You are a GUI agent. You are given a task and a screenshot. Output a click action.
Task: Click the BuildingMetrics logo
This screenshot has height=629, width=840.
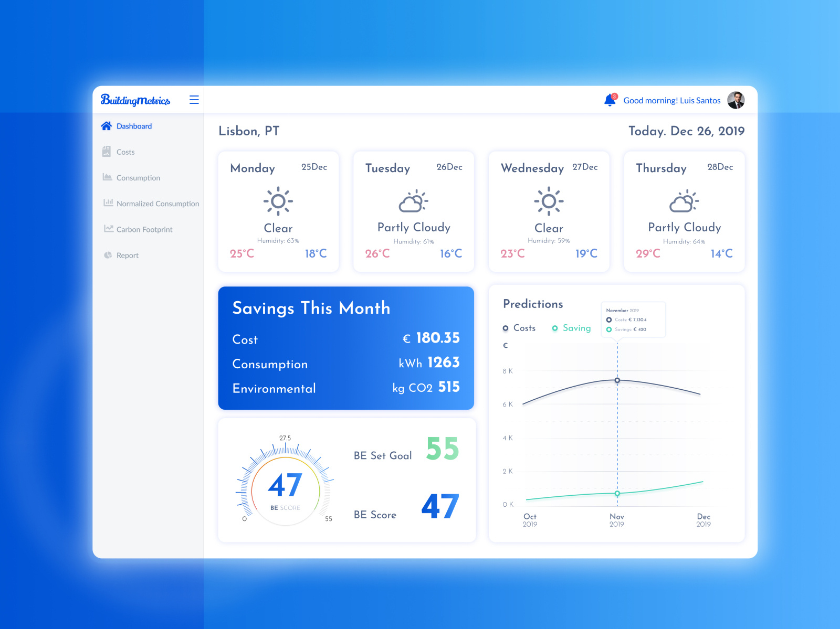(135, 100)
